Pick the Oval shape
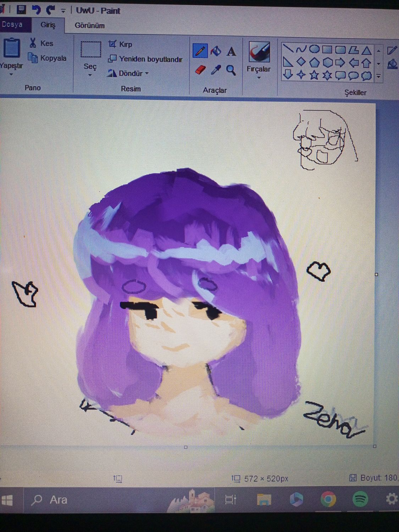The image size is (399, 532). [314, 49]
